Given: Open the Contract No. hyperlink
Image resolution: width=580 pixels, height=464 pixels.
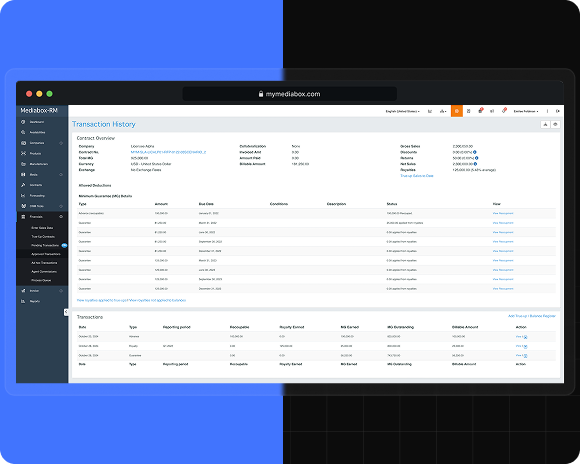Looking at the screenshot, I should (x=168, y=152).
